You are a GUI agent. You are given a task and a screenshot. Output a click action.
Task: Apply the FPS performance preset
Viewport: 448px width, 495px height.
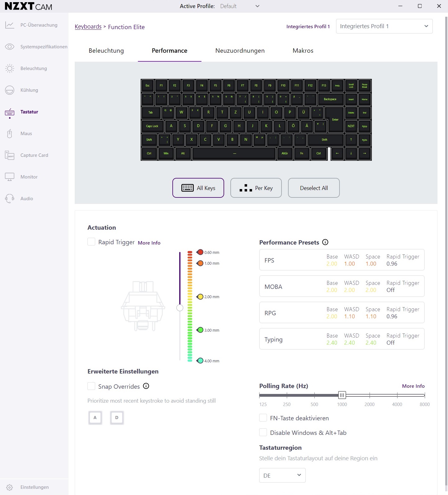tap(342, 260)
